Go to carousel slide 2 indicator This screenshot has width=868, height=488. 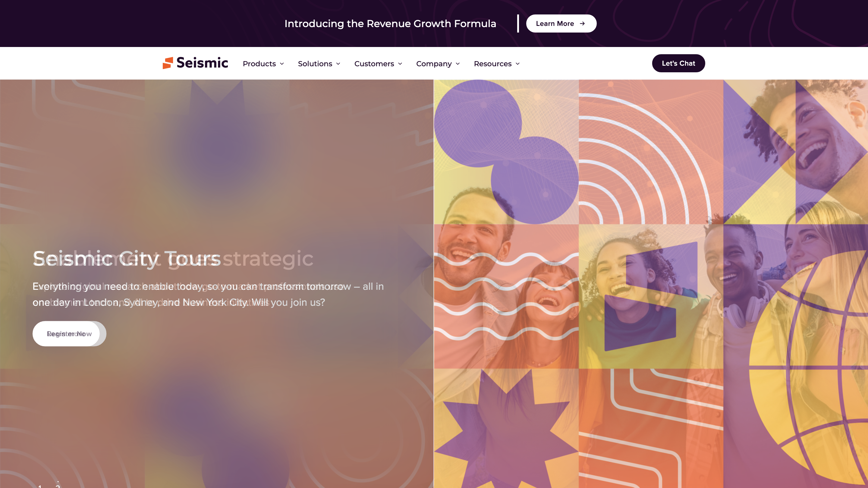click(58, 486)
